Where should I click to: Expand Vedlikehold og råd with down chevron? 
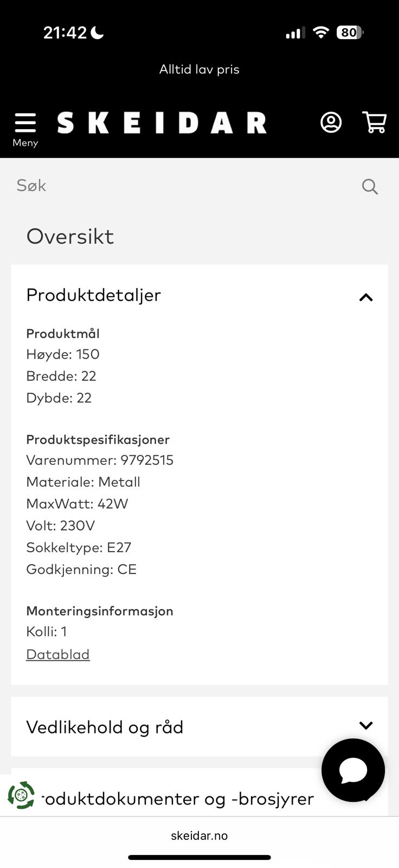point(366,726)
